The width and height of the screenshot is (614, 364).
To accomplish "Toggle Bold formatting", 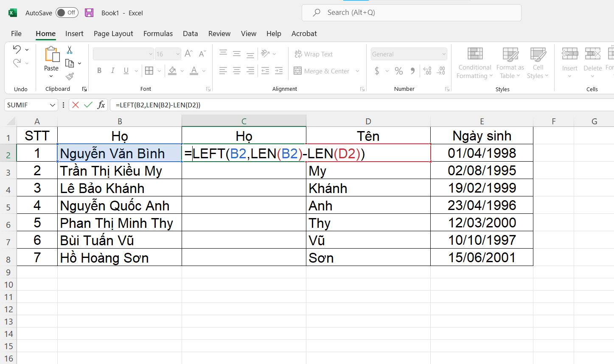I will click(x=99, y=71).
